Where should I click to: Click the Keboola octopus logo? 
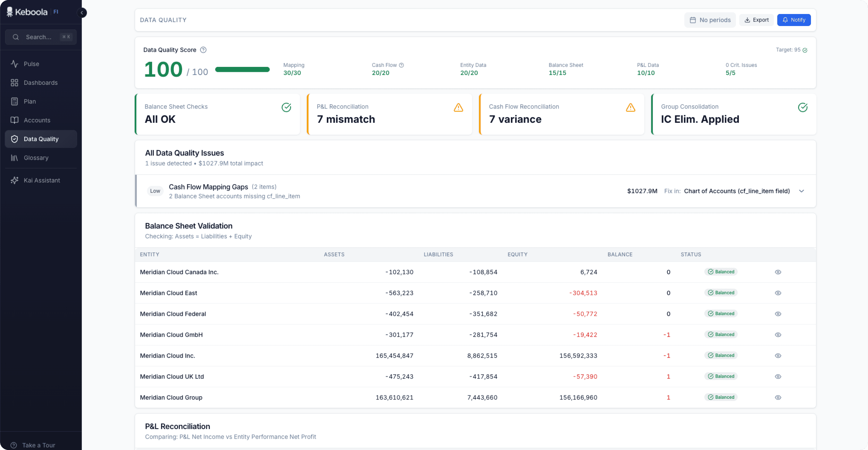tap(10, 12)
